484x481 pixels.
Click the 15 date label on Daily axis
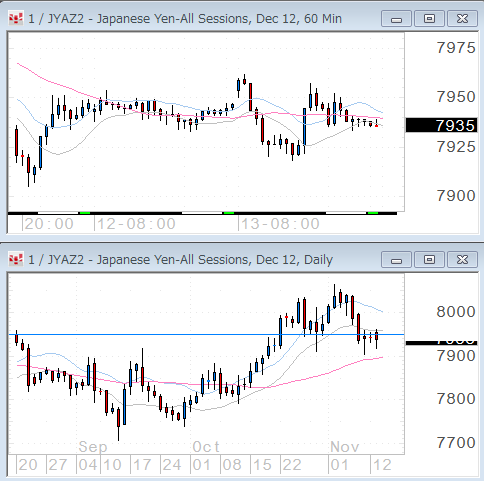[262, 465]
